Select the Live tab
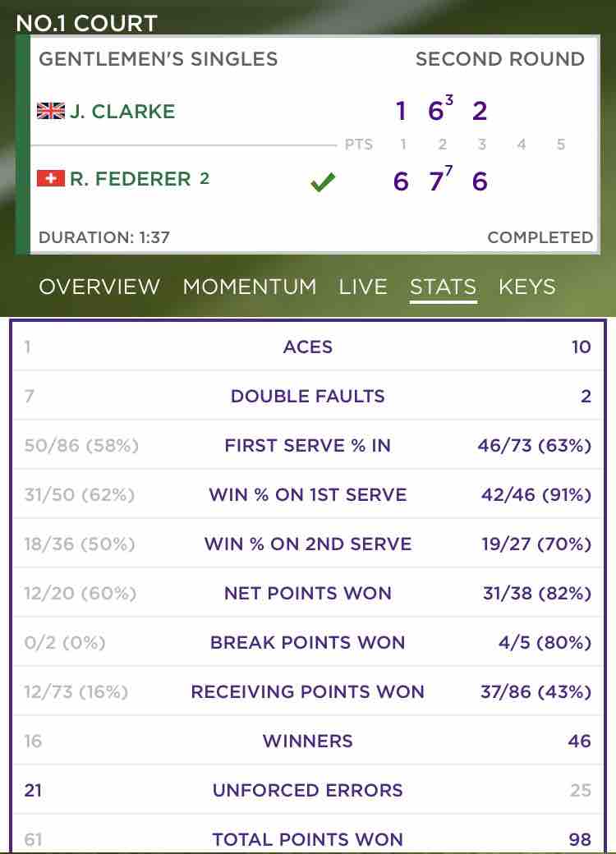 tap(363, 287)
